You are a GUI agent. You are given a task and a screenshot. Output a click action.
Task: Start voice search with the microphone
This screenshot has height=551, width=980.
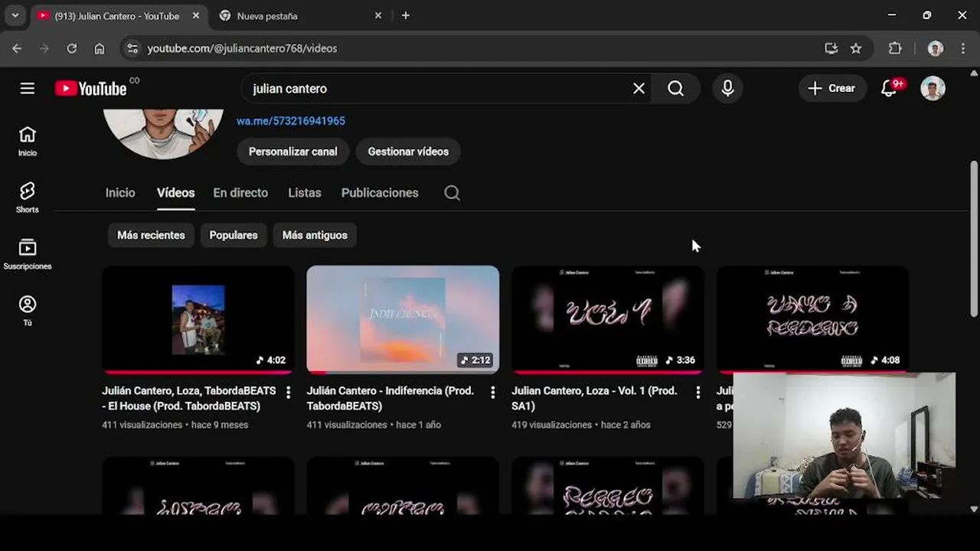coord(727,89)
